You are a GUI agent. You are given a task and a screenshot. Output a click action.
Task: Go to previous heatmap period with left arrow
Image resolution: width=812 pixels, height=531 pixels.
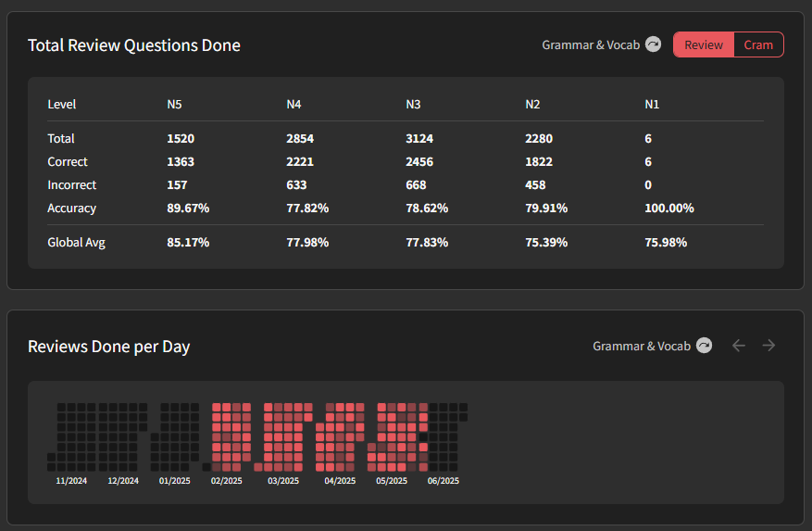[739, 346]
